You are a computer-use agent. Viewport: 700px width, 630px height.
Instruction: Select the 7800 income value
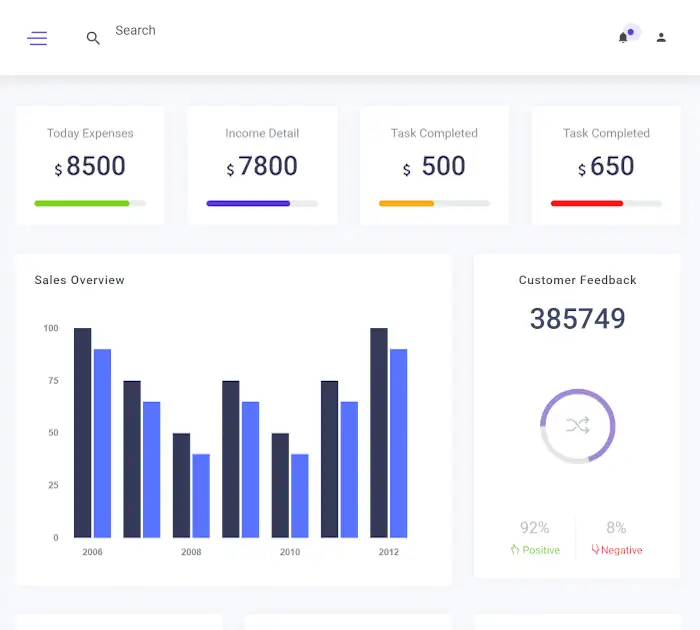pyautogui.click(x=268, y=166)
